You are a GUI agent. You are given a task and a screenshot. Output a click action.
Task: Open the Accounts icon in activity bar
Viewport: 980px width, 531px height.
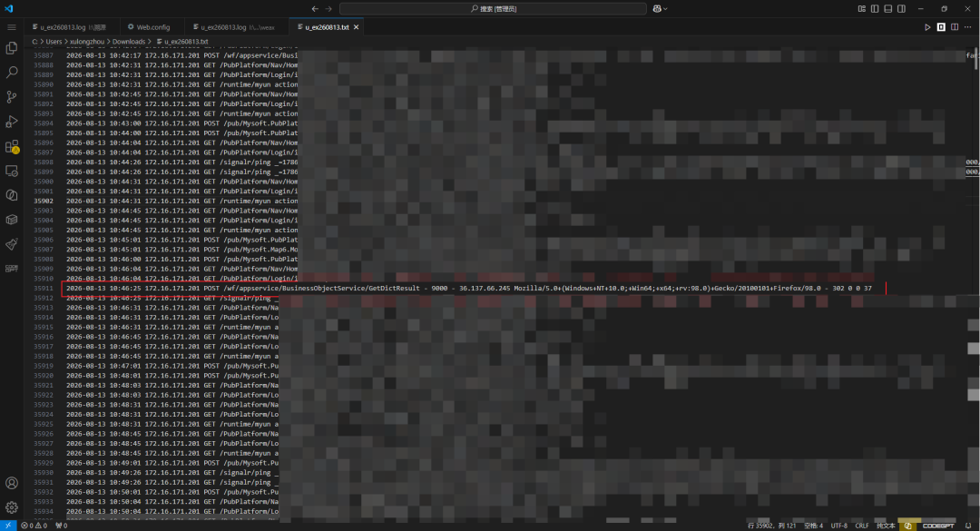[x=11, y=483]
